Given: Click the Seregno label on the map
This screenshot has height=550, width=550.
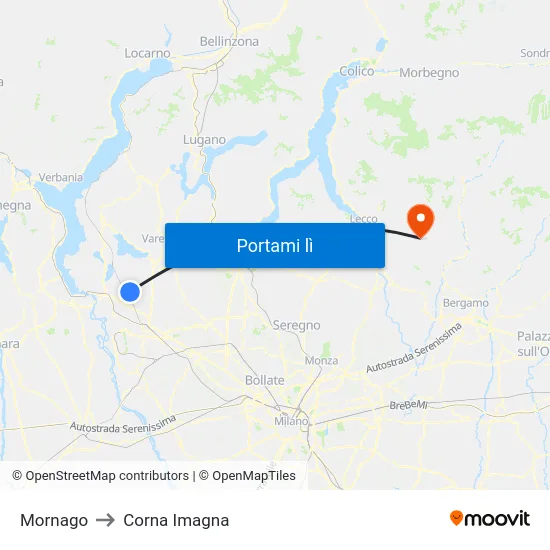Looking at the screenshot, I should (x=296, y=326).
